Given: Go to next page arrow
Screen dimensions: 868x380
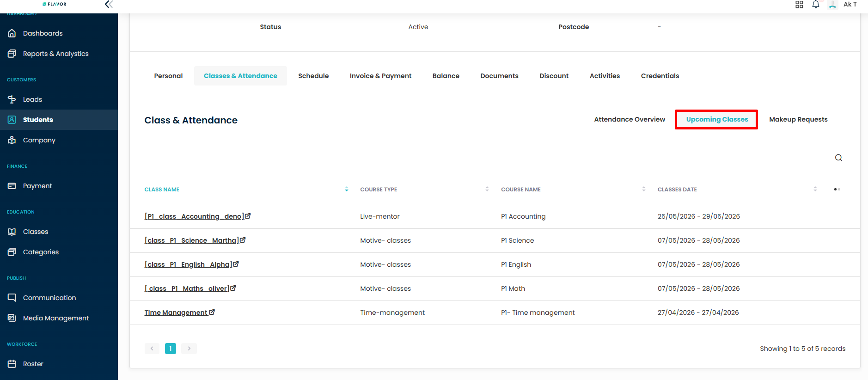Looking at the screenshot, I should [189, 349].
